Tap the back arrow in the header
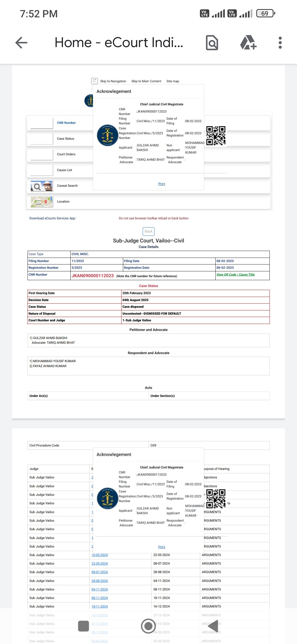Viewport: 297px width, 644px height. pyautogui.click(x=21, y=43)
